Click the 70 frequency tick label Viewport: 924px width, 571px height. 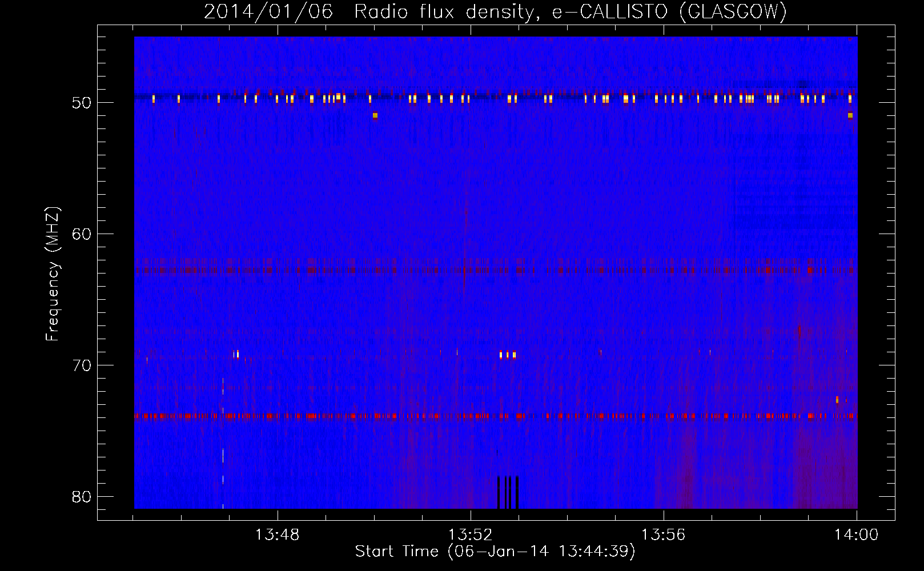(82, 365)
